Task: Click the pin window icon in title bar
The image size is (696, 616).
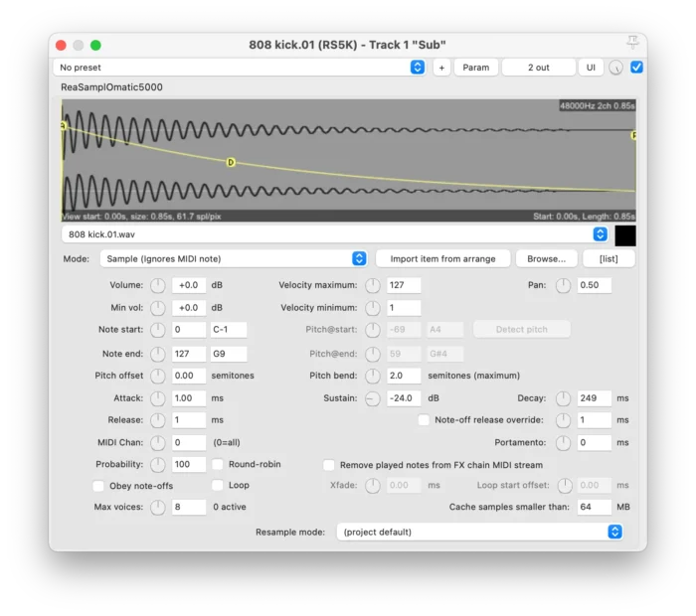Action: (x=632, y=43)
